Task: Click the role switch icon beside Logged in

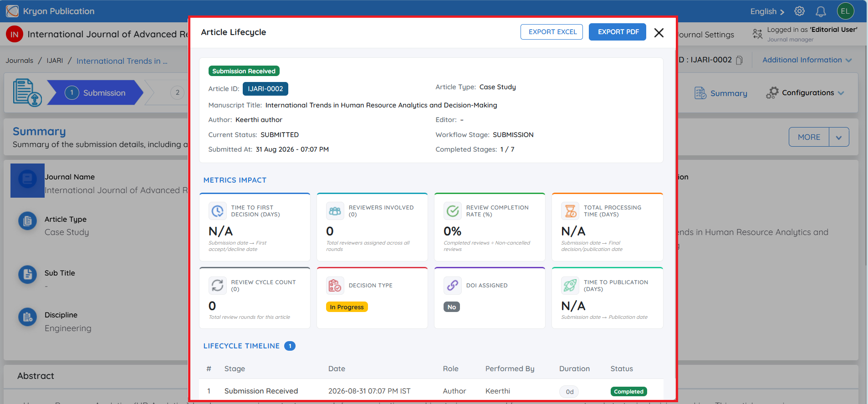Action: coord(757,34)
